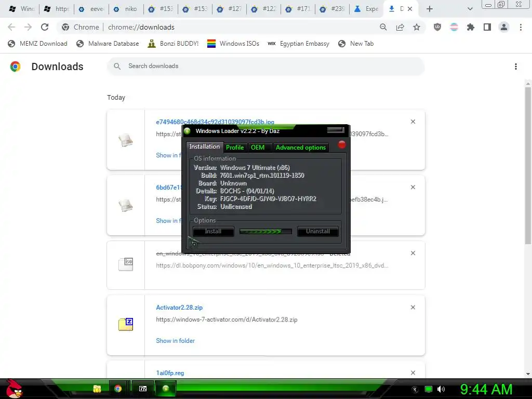The image size is (532, 399).
Task: Click the green progress bar in Loader
Action: [x=265, y=231]
